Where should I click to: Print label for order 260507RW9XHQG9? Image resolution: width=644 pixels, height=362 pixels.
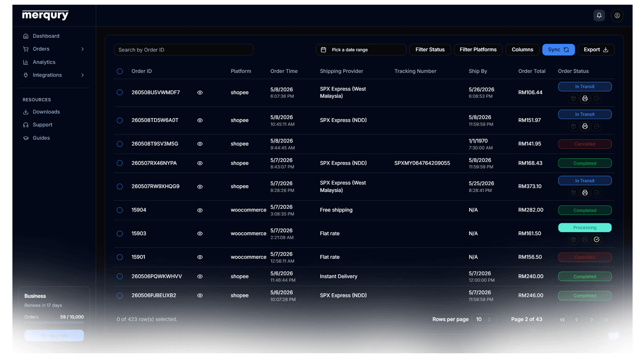click(x=585, y=193)
